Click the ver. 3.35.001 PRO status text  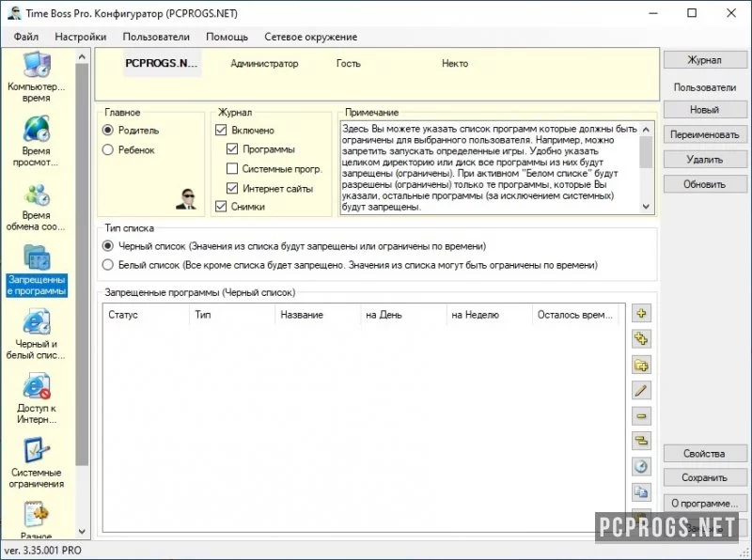43,550
